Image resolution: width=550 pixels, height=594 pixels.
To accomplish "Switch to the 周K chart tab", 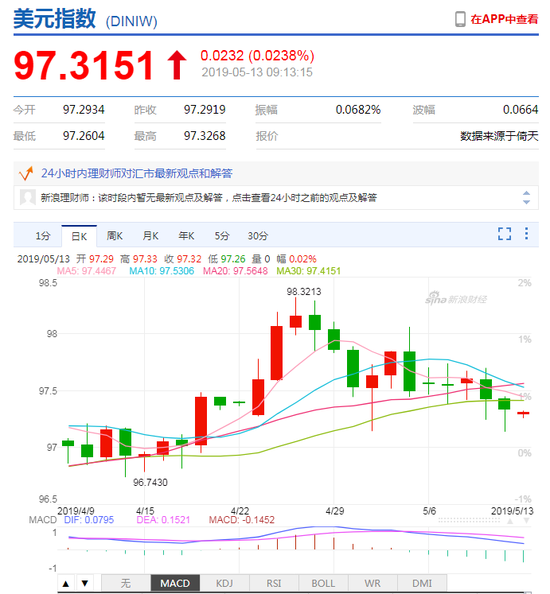I will pos(114,236).
